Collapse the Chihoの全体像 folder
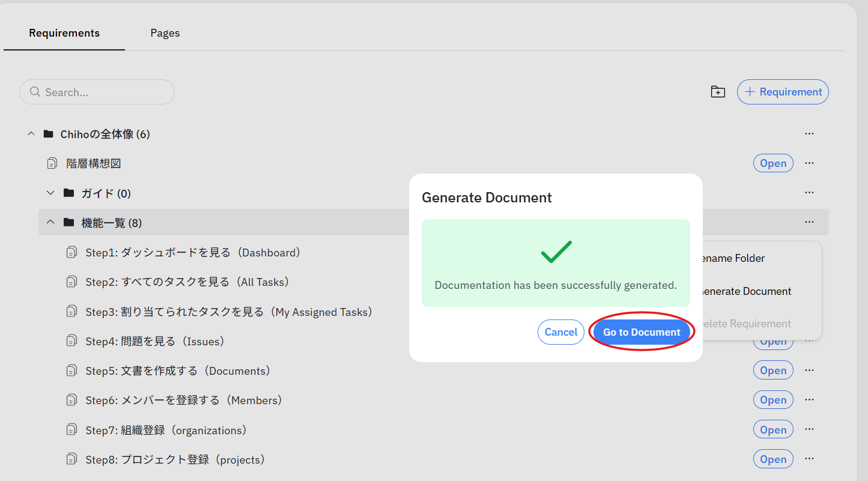The width and height of the screenshot is (868, 481). [x=31, y=134]
